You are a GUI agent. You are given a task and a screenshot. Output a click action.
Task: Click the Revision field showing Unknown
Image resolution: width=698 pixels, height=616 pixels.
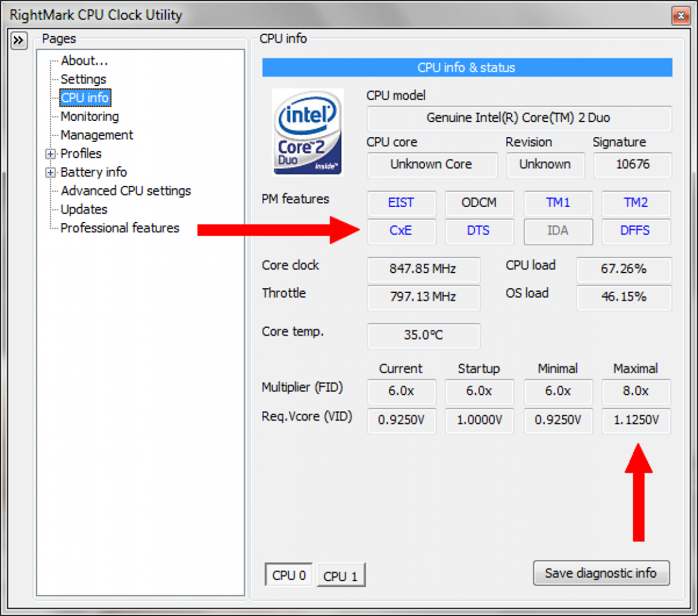click(x=545, y=164)
